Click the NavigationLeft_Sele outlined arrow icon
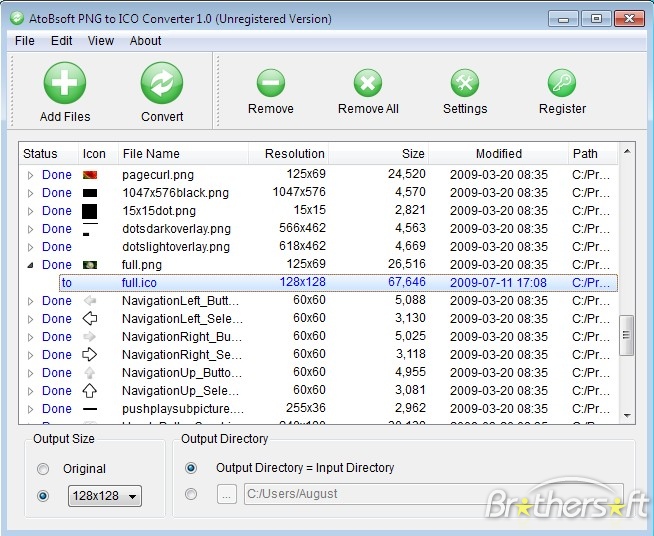Viewport: 654px width, 536px height. [90, 319]
